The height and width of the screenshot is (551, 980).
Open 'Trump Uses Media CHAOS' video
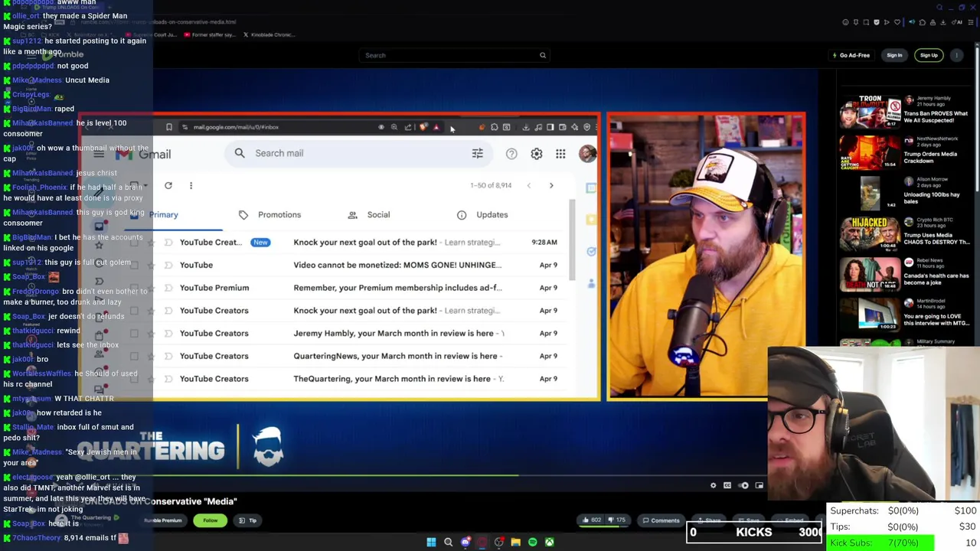tap(904, 234)
